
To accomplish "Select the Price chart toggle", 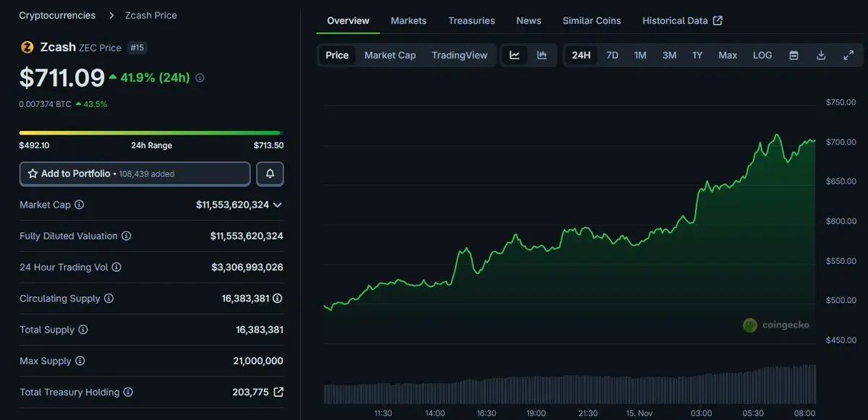I will click(x=337, y=55).
